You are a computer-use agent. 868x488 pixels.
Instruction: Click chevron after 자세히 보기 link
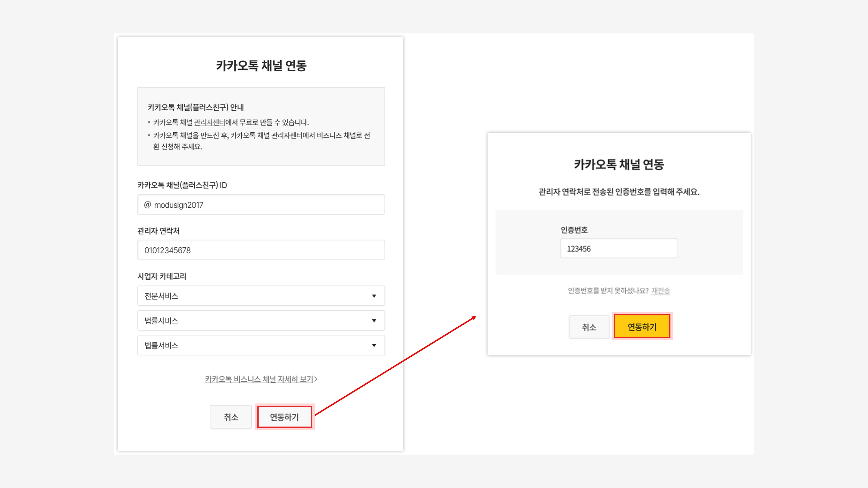[x=316, y=379]
